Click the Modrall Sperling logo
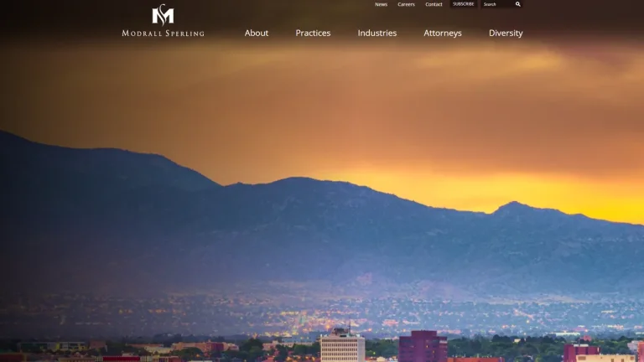644x362 pixels. pyautogui.click(x=163, y=20)
